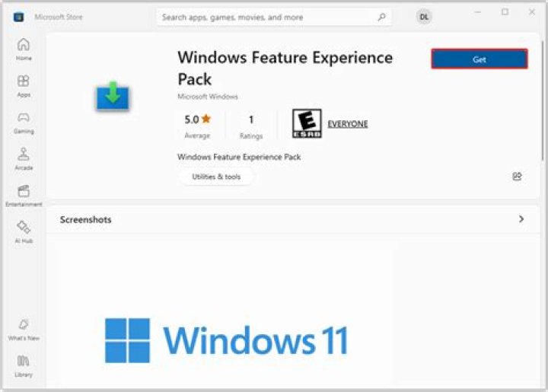
Task: Go to Home in the sidebar
Action: point(24,49)
